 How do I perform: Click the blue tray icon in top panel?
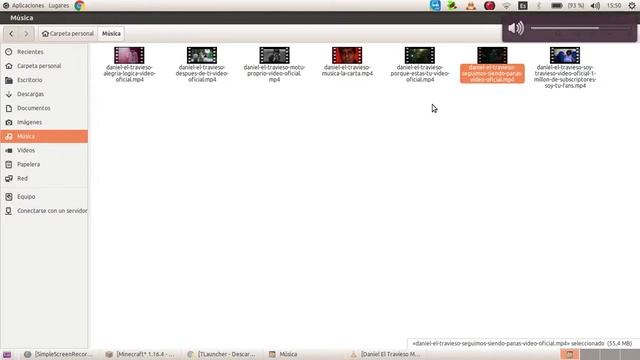435,5
